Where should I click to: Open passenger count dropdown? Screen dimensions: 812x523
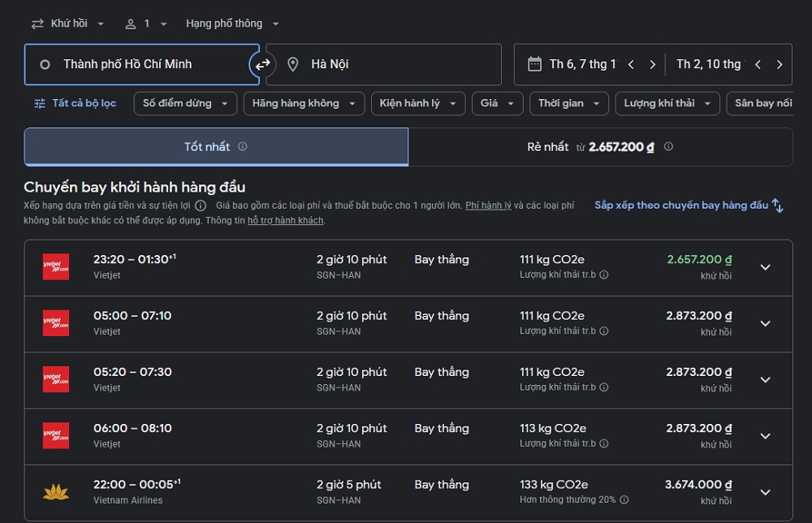(x=146, y=24)
